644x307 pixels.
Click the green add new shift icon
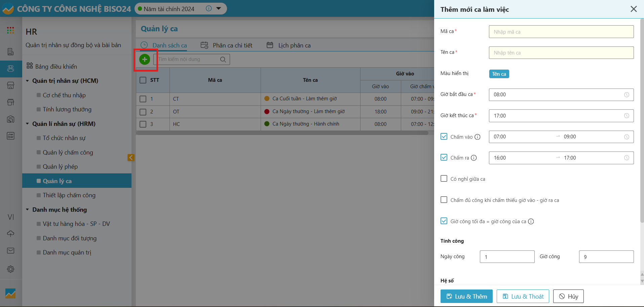(145, 60)
